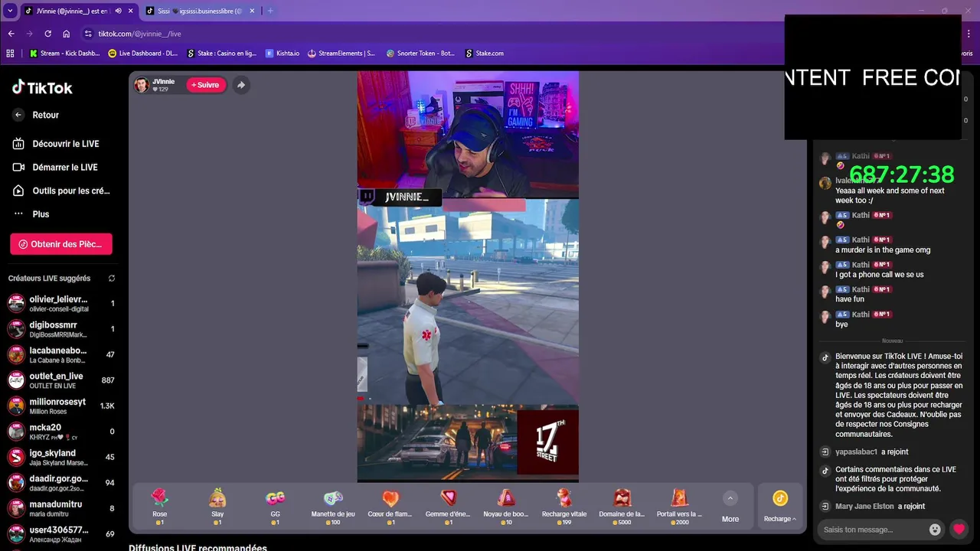The height and width of the screenshot is (551, 980).
Task: Open Kishta.io bookmark
Action: coord(283,54)
